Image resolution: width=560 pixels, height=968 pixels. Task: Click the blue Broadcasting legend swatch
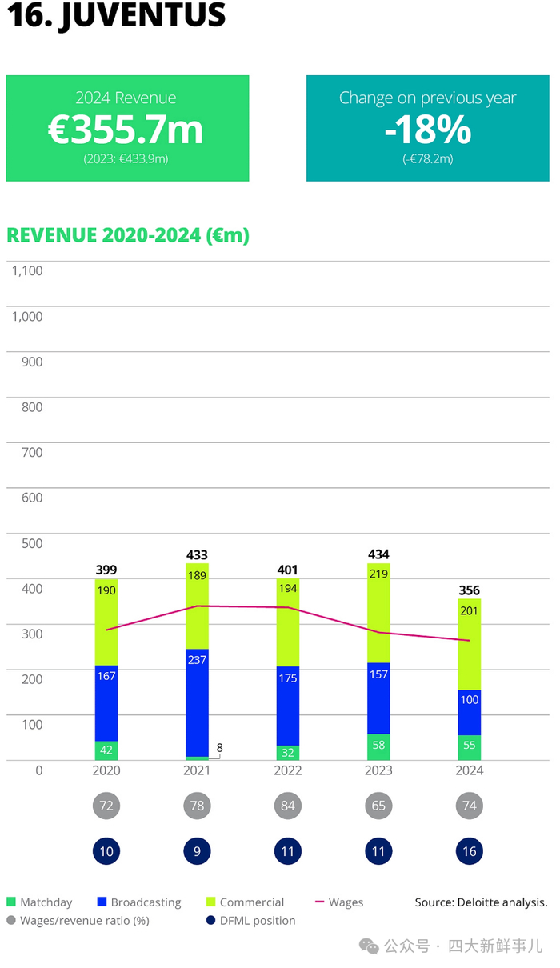coord(102,902)
